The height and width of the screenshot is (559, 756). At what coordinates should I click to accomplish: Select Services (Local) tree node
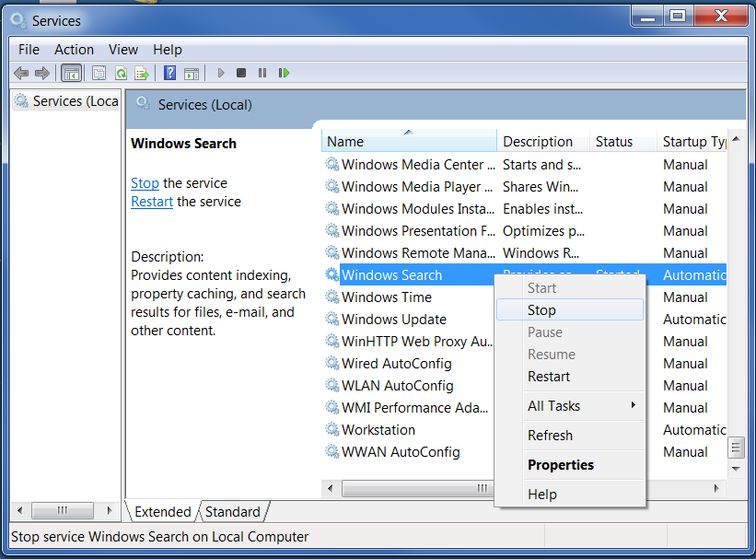(66, 100)
